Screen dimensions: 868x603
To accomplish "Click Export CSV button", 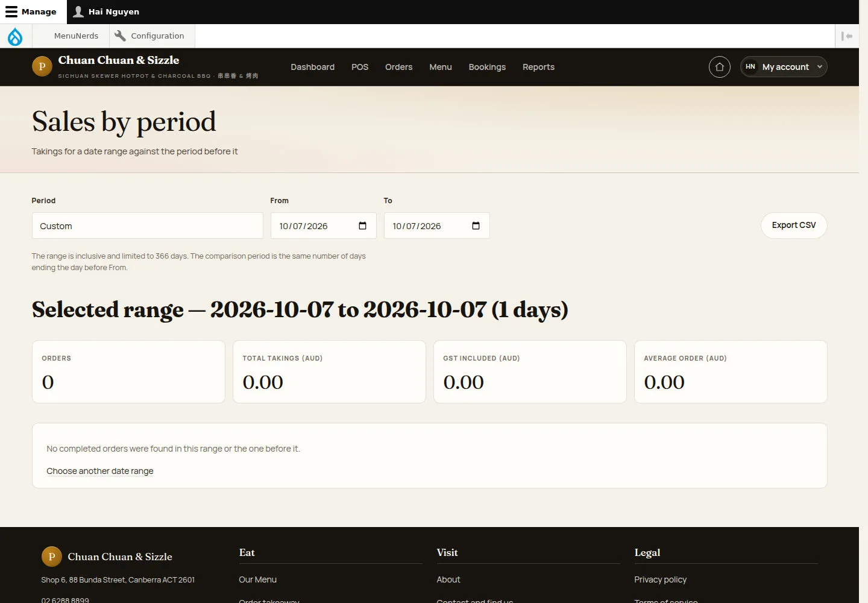I will [x=794, y=225].
